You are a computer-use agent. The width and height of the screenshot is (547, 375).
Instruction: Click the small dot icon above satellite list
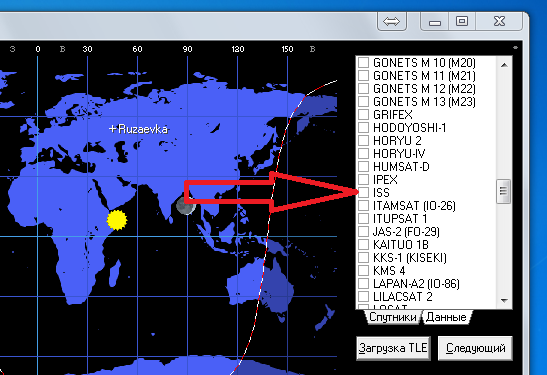click(x=515, y=47)
